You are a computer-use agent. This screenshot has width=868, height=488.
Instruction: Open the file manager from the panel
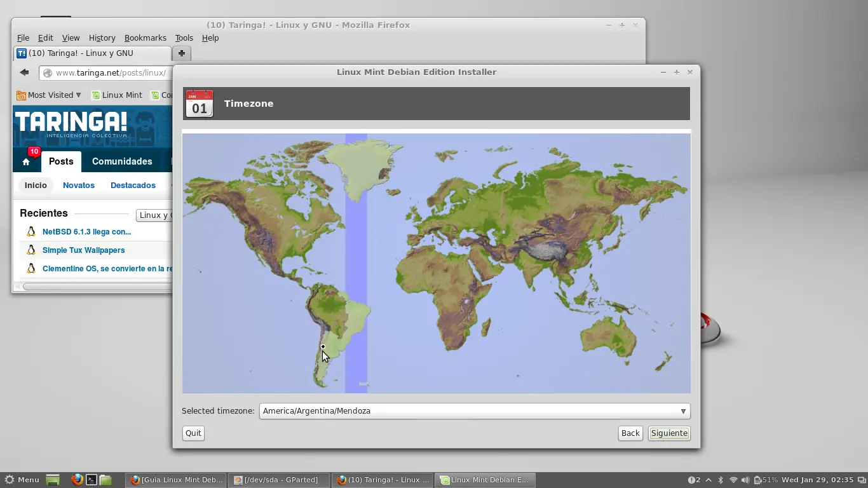tap(105, 480)
